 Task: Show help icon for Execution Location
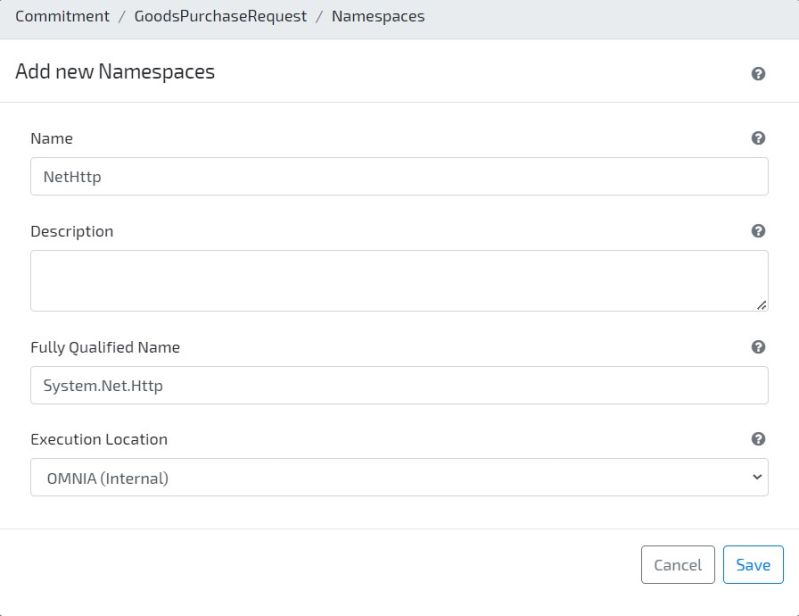pyautogui.click(x=758, y=439)
